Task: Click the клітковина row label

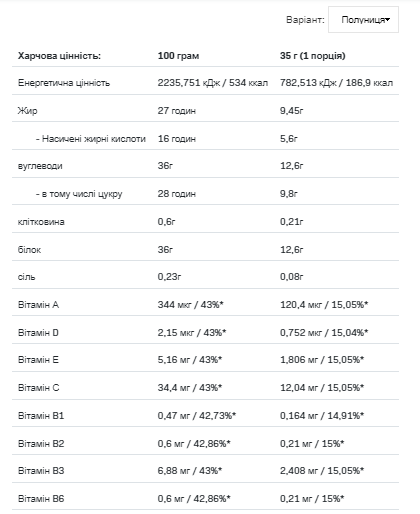Action: 41,222
